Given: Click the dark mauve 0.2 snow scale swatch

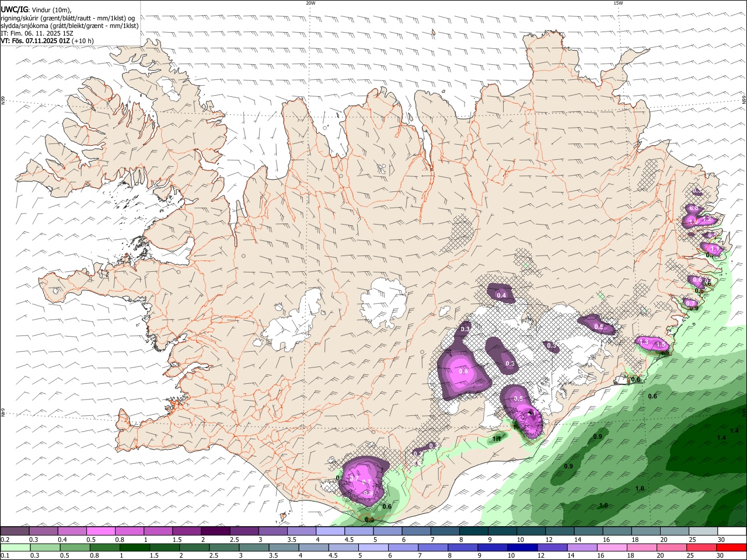Looking at the screenshot, I should [15, 531].
